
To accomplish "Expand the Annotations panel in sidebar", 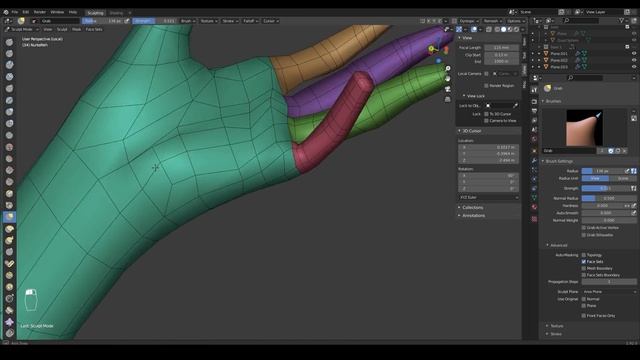I will pos(473,216).
